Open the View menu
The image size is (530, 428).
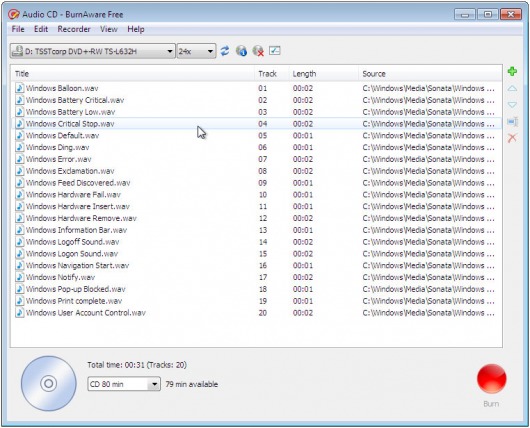(x=109, y=29)
